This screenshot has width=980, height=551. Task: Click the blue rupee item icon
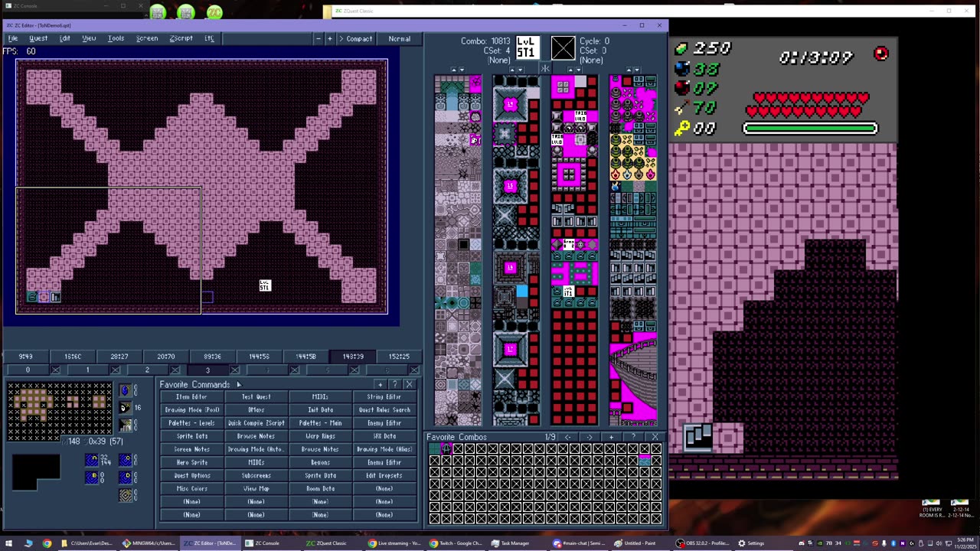click(x=126, y=391)
